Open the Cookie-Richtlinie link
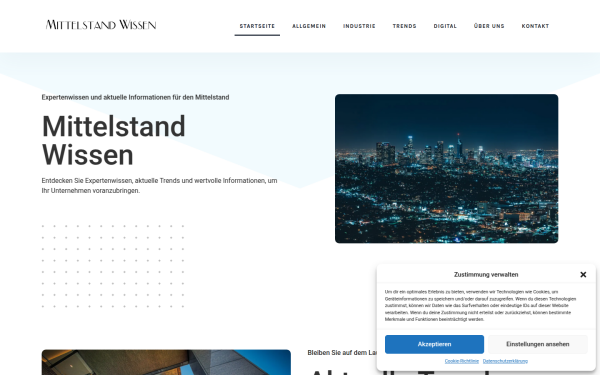 tap(461, 361)
